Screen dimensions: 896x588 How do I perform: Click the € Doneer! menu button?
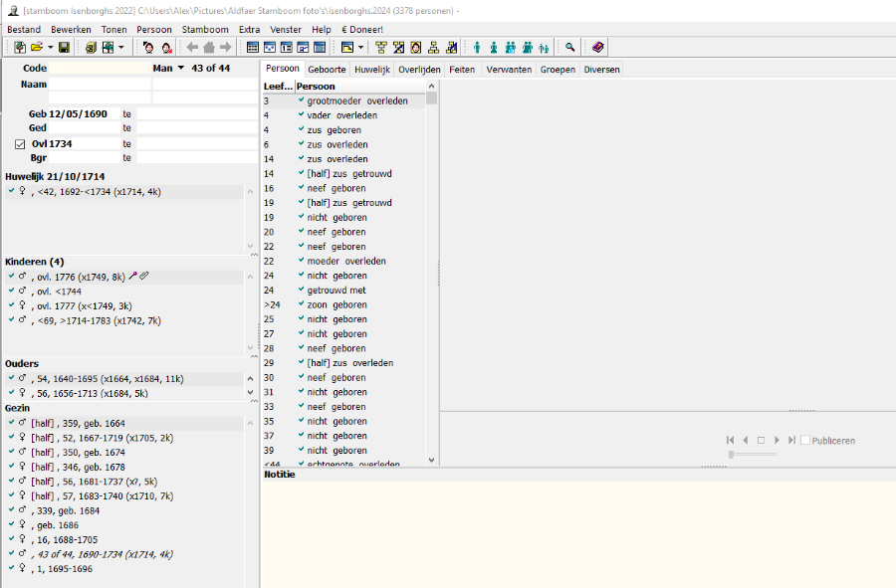tap(362, 30)
